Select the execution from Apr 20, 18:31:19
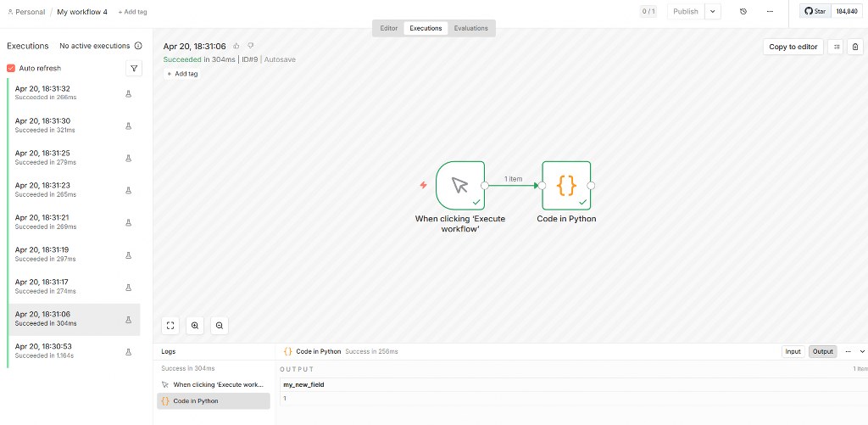This screenshot has height=425, width=868. point(74,254)
